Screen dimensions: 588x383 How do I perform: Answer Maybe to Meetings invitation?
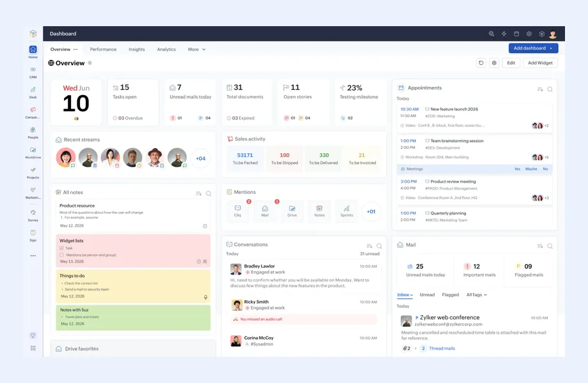[531, 169]
